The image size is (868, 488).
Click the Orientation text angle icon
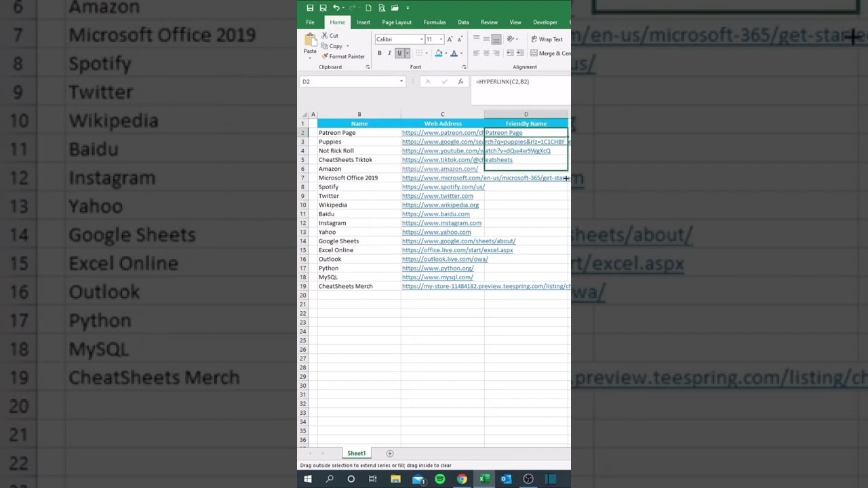[x=510, y=39]
